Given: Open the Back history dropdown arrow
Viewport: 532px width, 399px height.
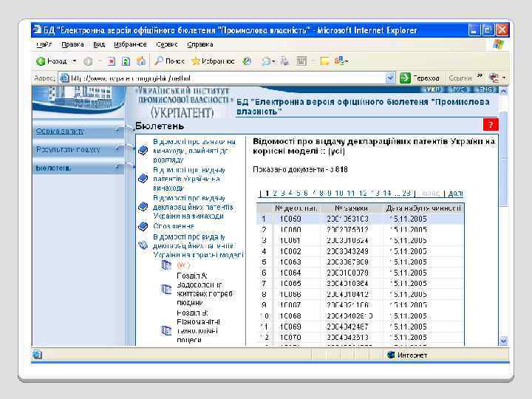Looking at the screenshot, I should click(x=75, y=61).
